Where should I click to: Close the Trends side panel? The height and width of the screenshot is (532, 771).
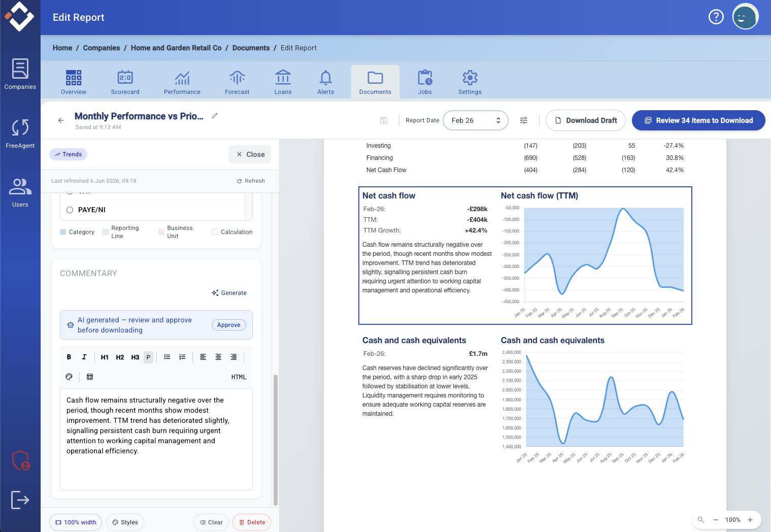pyautogui.click(x=250, y=154)
